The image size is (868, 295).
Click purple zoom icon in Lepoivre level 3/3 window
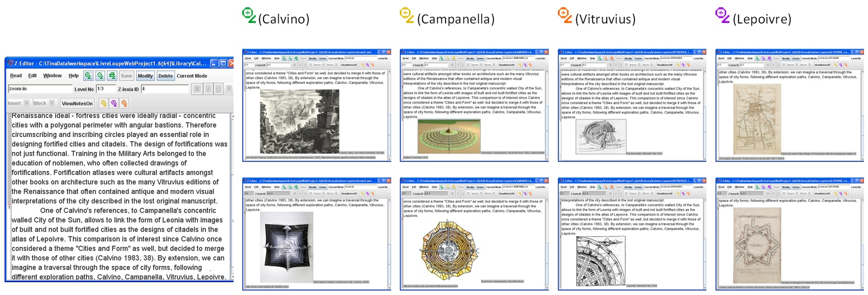tap(841, 193)
